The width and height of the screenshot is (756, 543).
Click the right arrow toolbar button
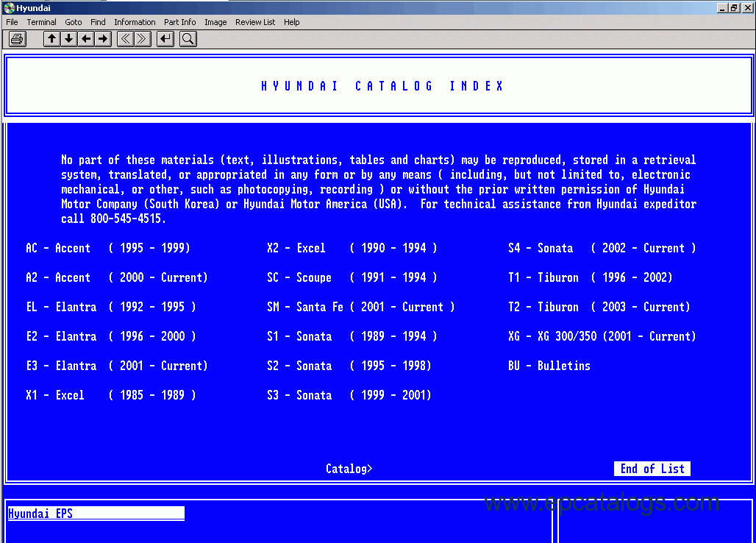pos(103,39)
